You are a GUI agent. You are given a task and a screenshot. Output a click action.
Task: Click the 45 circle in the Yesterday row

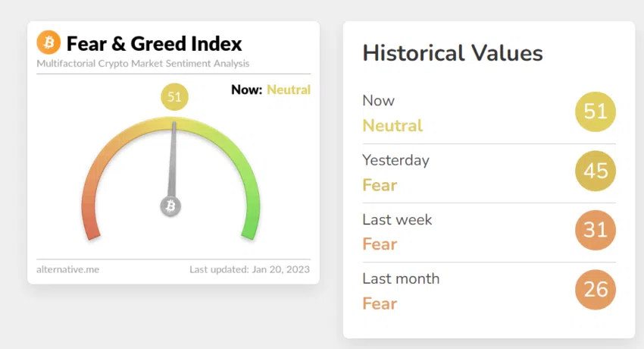click(x=596, y=171)
